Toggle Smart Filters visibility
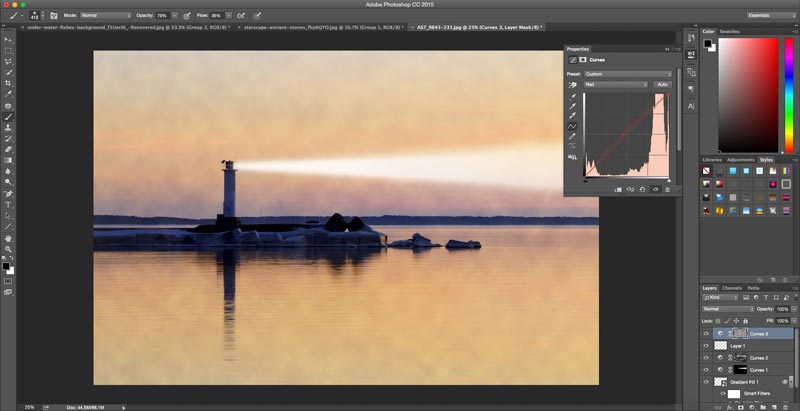800x411 pixels. (722, 394)
